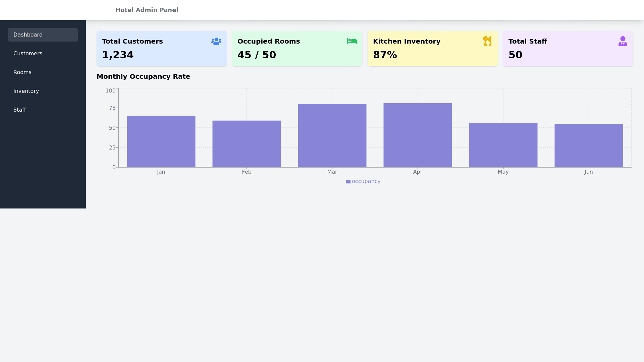Image resolution: width=644 pixels, height=362 pixels.
Task: Click the May occupancy bar
Action: pos(503,145)
